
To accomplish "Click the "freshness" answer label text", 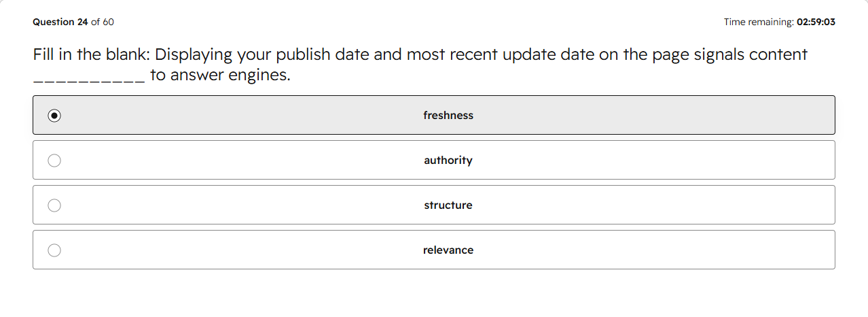I will (448, 116).
